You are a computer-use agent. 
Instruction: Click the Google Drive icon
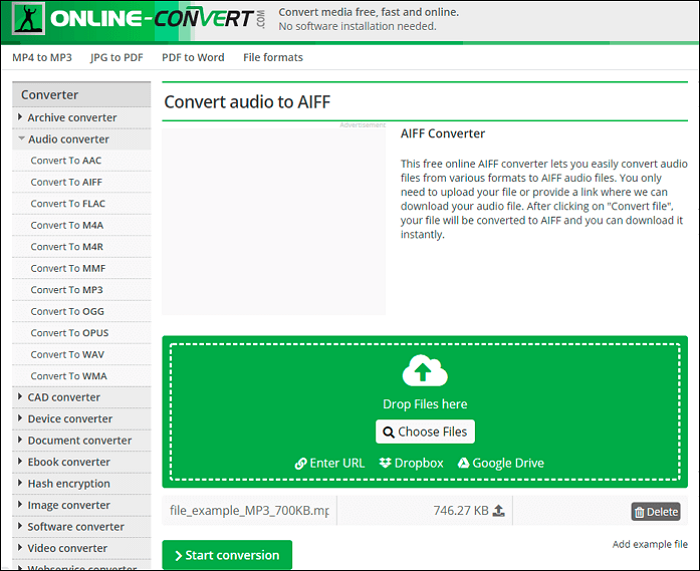click(x=464, y=463)
